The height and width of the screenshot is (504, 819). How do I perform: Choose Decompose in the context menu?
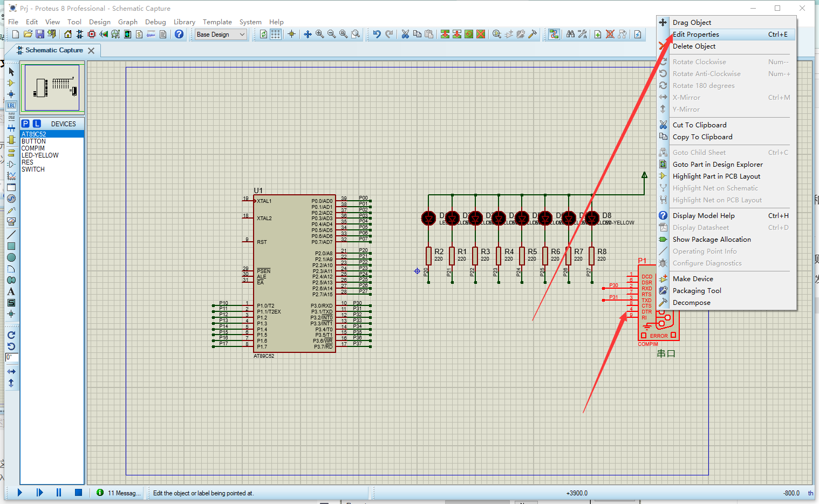click(726, 303)
